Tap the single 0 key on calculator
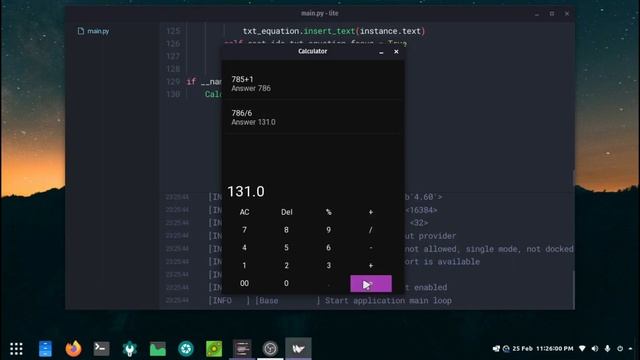 point(287,283)
